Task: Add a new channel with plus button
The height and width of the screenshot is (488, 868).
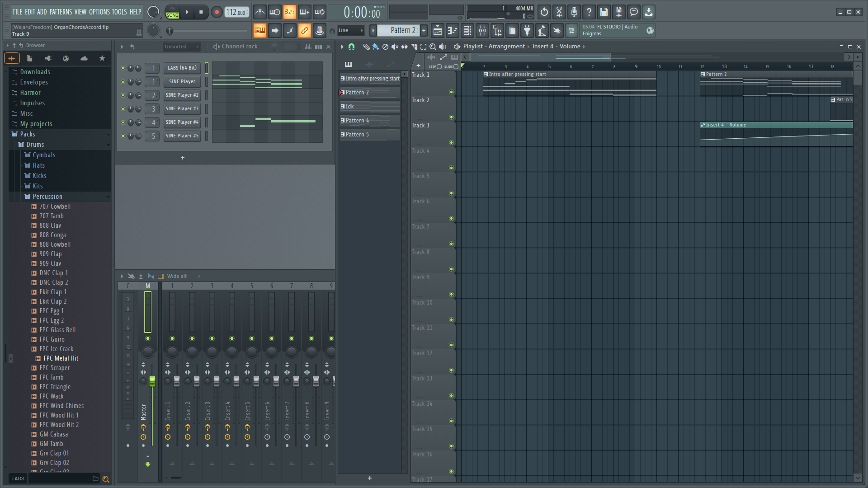Action: [183, 158]
